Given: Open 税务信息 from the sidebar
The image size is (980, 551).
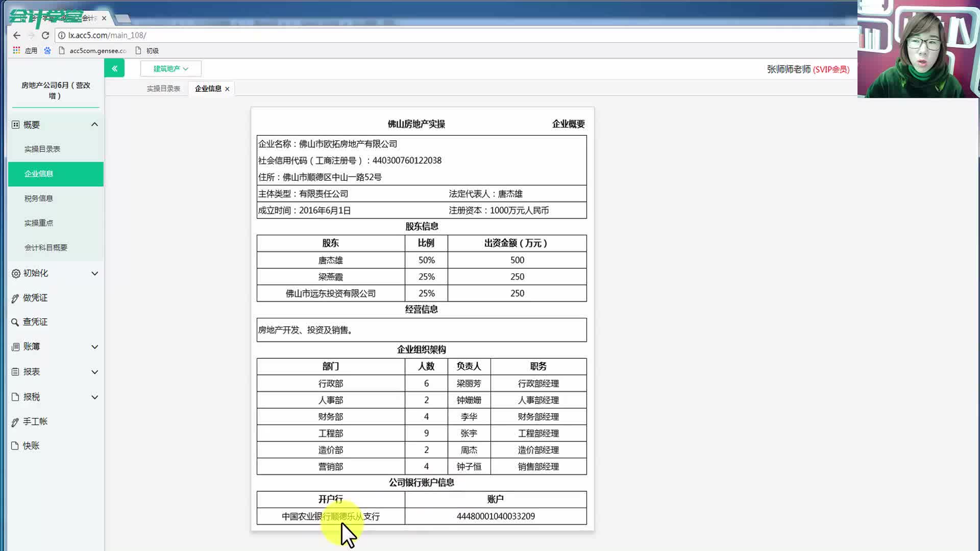Looking at the screenshot, I should 38,198.
